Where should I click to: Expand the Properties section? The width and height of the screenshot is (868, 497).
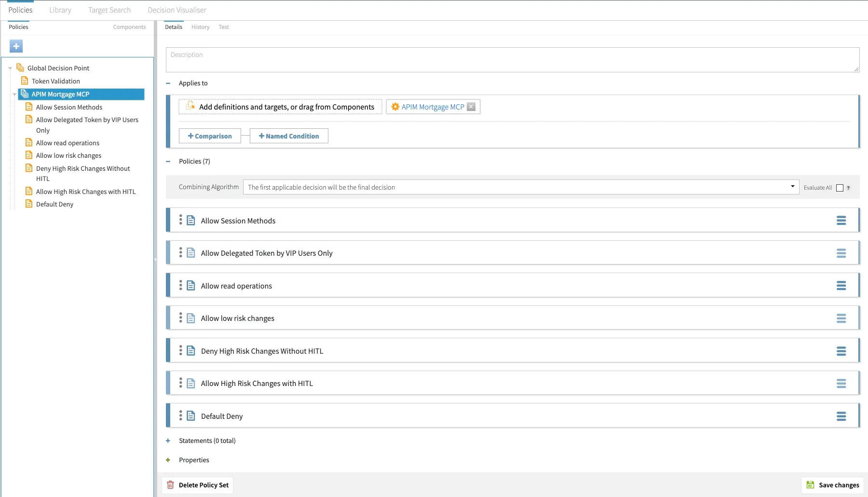point(168,460)
